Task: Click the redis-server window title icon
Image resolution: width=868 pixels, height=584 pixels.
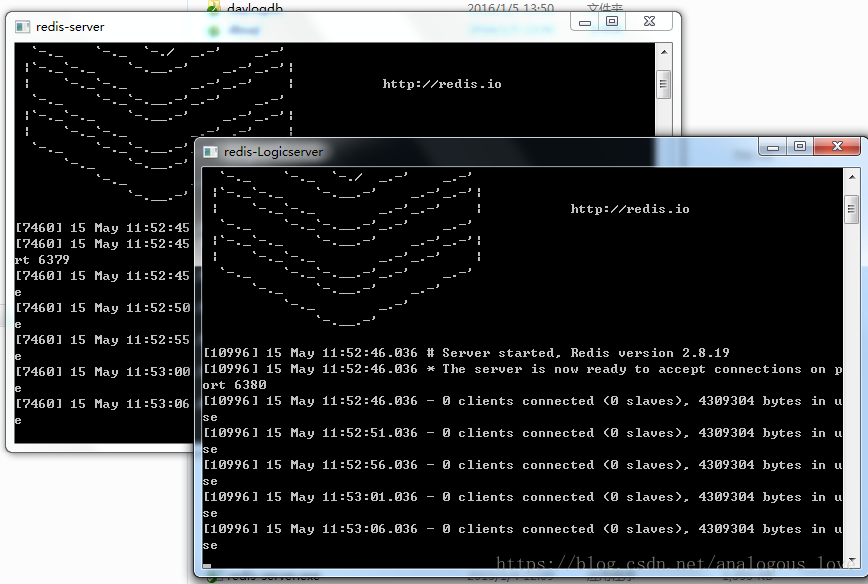Action: [x=22, y=27]
